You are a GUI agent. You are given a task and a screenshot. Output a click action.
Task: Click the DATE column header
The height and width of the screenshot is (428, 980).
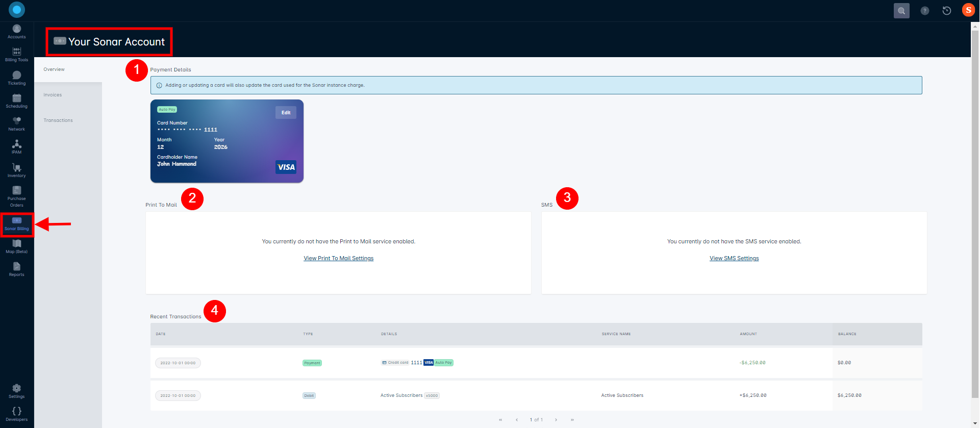tap(161, 334)
